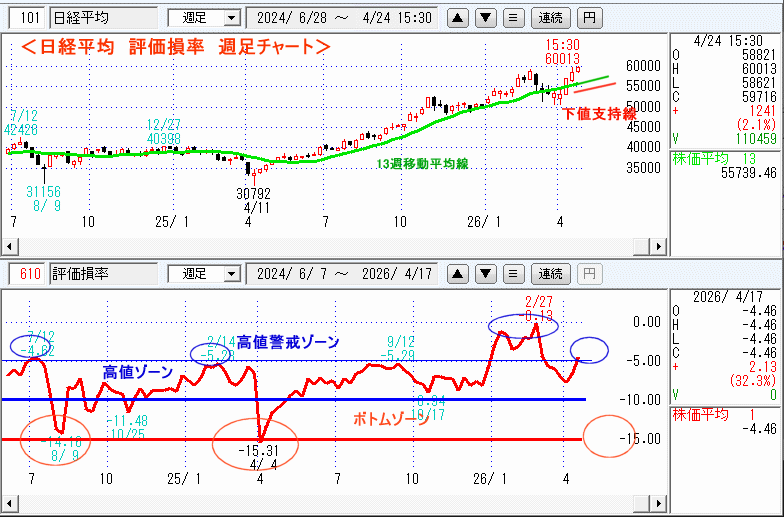The height and width of the screenshot is (517, 784).
Task: Click the open value 58821
Action: [760, 54]
